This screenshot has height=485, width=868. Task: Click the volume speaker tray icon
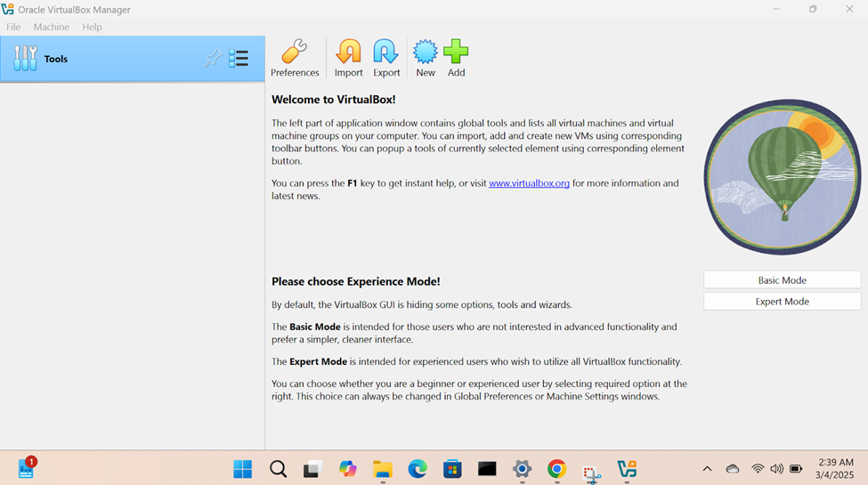(x=776, y=469)
